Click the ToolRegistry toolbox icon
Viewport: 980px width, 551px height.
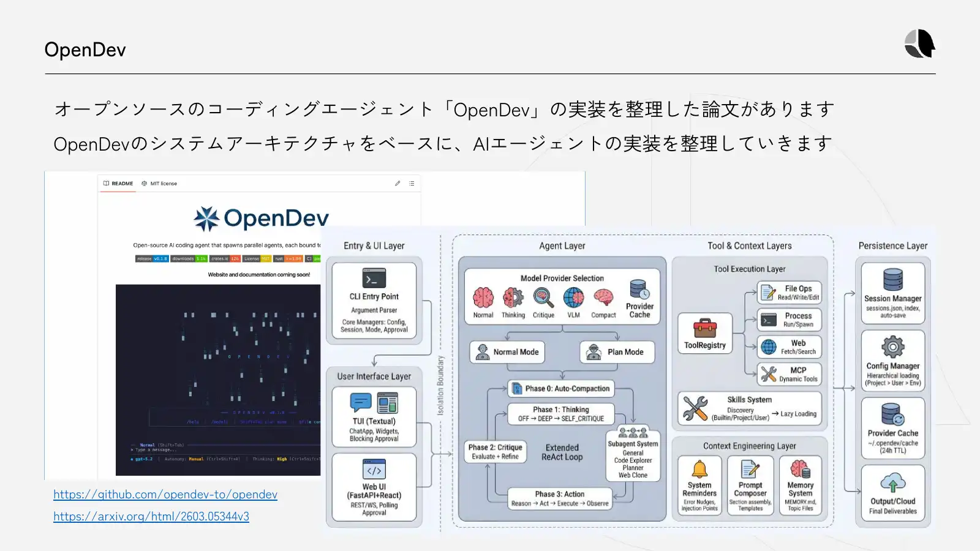point(705,328)
